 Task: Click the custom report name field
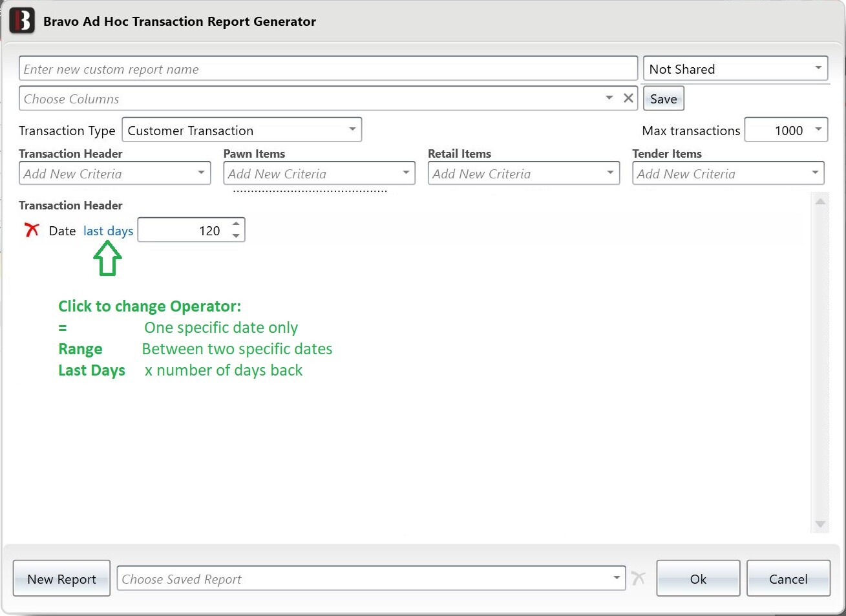(328, 69)
